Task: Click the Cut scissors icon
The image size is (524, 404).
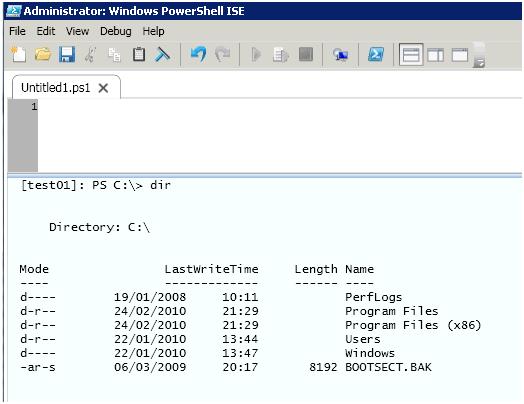Action: [x=91, y=54]
